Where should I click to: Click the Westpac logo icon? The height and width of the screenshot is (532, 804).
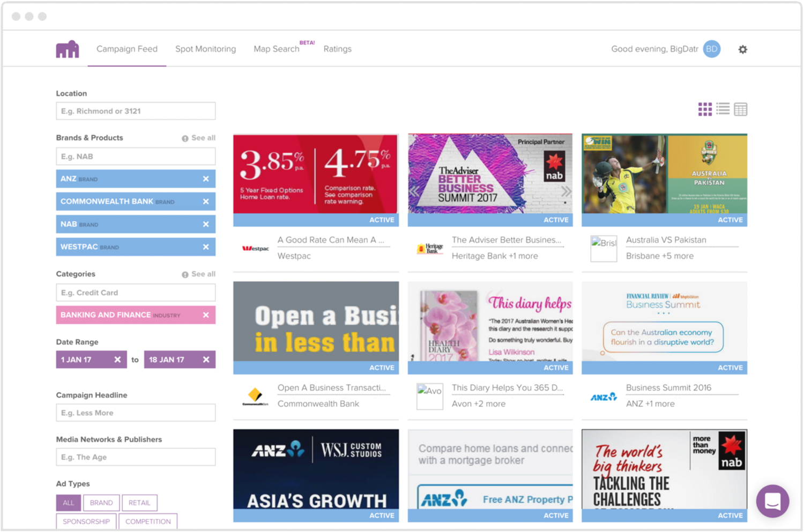(256, 249)
